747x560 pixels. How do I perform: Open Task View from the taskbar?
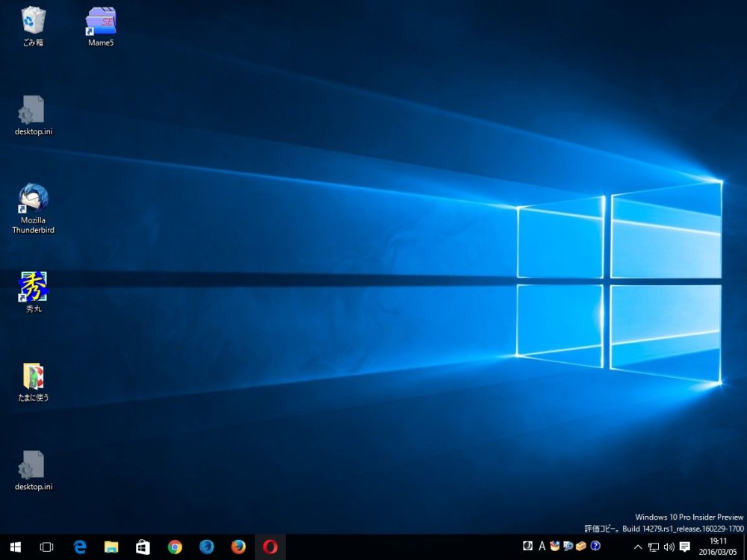click(46, 547)
